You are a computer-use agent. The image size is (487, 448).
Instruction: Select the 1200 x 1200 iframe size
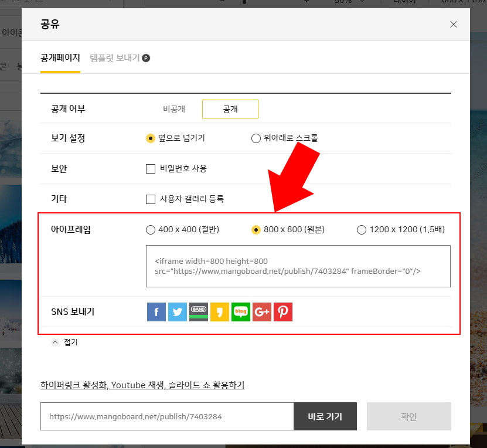362,230
